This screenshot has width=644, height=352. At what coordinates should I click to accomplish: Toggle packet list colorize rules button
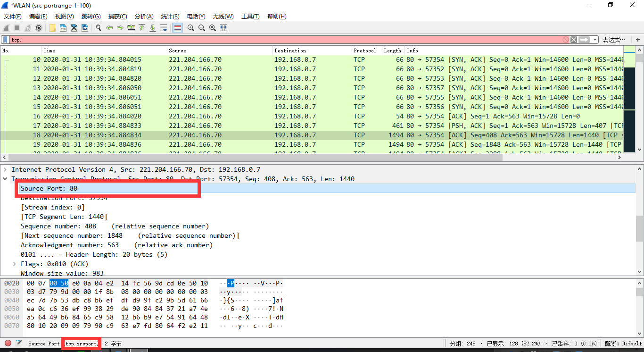[x=177, y=28]
